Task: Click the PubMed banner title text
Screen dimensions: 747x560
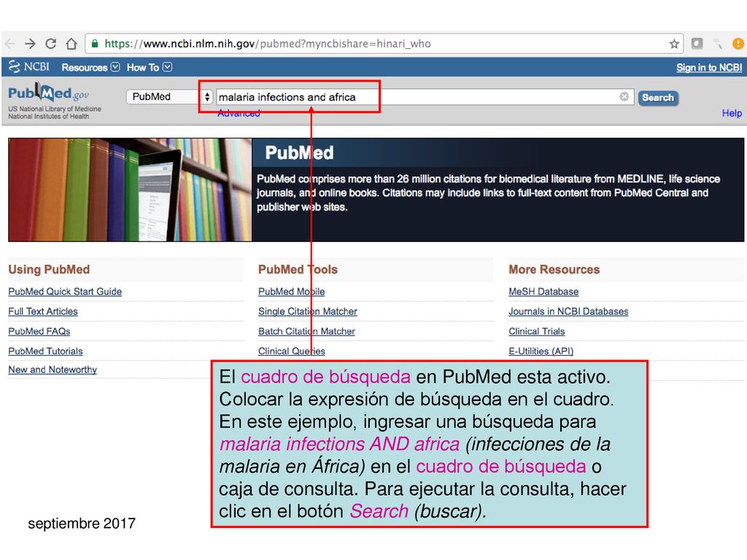Action: (x=299, y=153)
